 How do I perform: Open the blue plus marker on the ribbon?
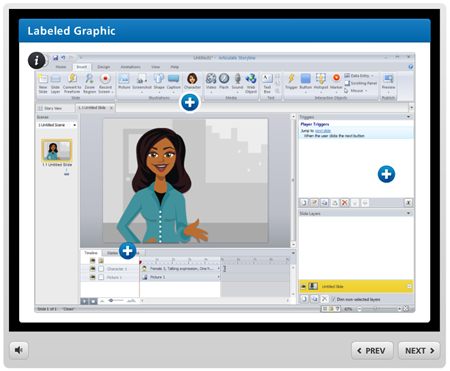pos(190,102)
